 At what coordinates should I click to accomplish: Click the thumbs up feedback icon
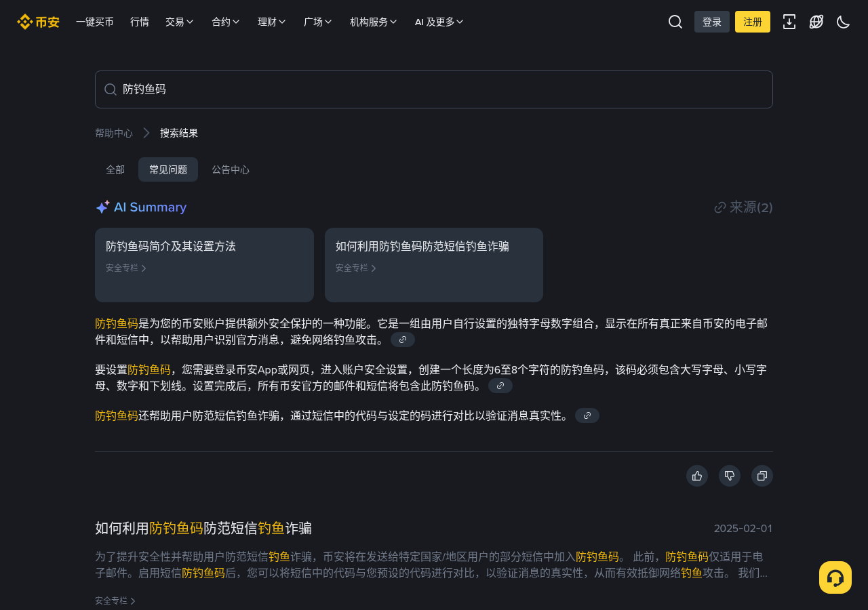pos(697,476)
